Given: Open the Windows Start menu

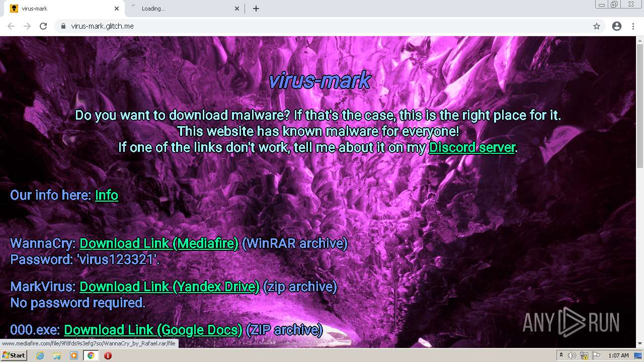Looking at the screenshot, I should [14, 355].
